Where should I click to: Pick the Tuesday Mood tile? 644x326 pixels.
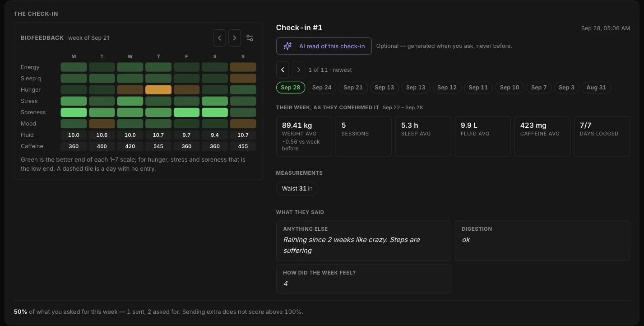102,124
